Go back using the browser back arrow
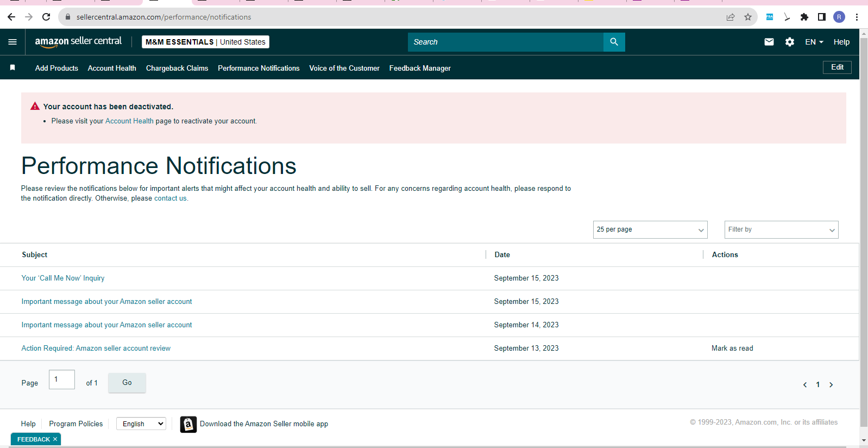This screenshot has width=868, height=448. pos(11,17)
